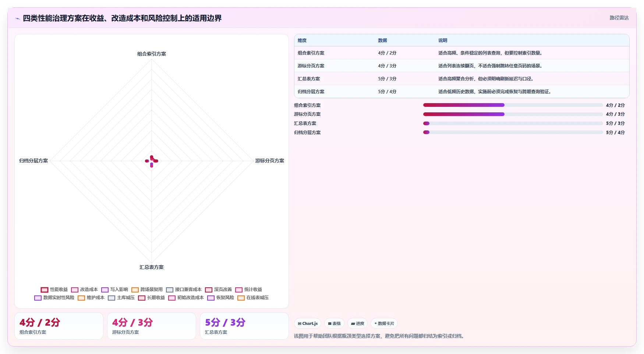Click the 数据卡片 pill button

point(384,323)
